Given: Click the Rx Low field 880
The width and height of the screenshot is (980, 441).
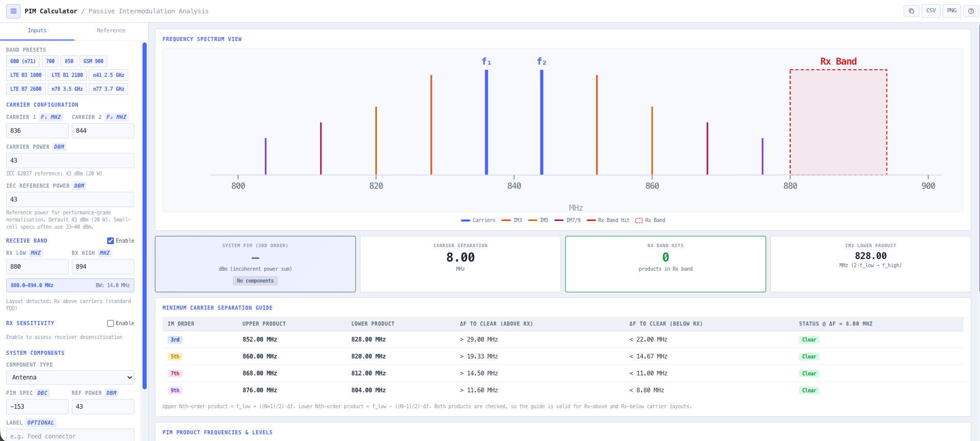Looking at the screenshot, I should (37, 267).
